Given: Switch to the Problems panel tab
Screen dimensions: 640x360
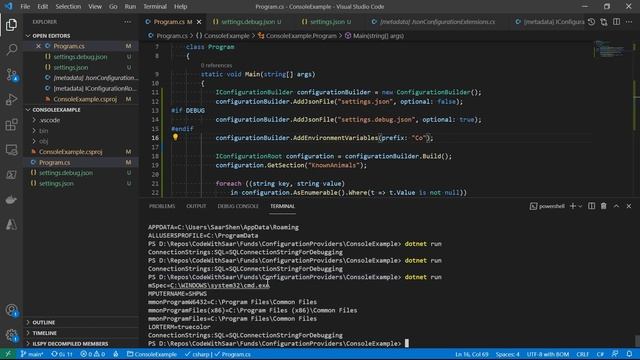Looking at the screenshot, I should [162, 206].
